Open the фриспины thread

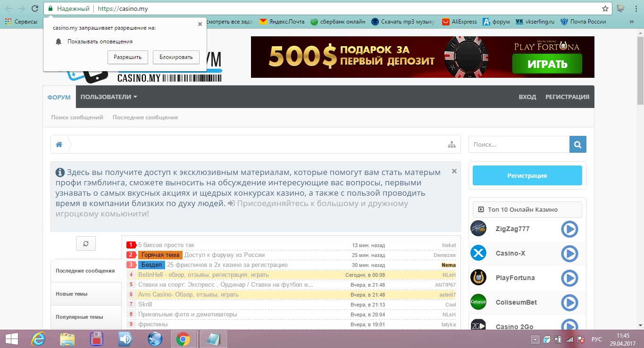pos(153,324)
